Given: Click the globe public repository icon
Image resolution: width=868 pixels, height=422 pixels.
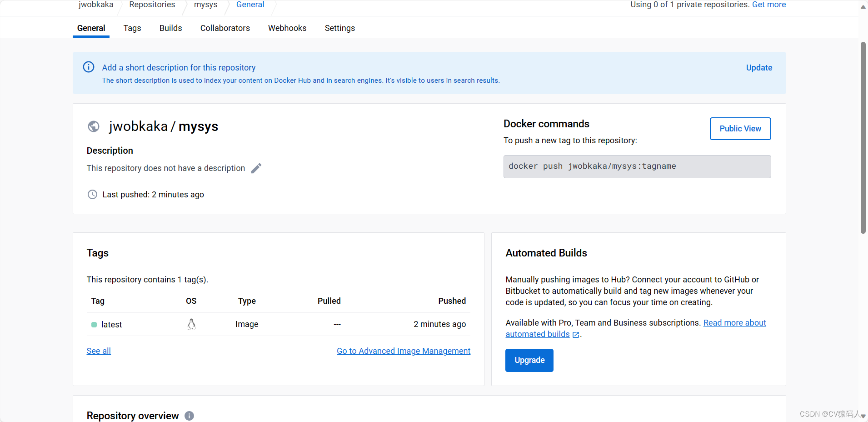Looking at the screenshot, I should 94,126.
